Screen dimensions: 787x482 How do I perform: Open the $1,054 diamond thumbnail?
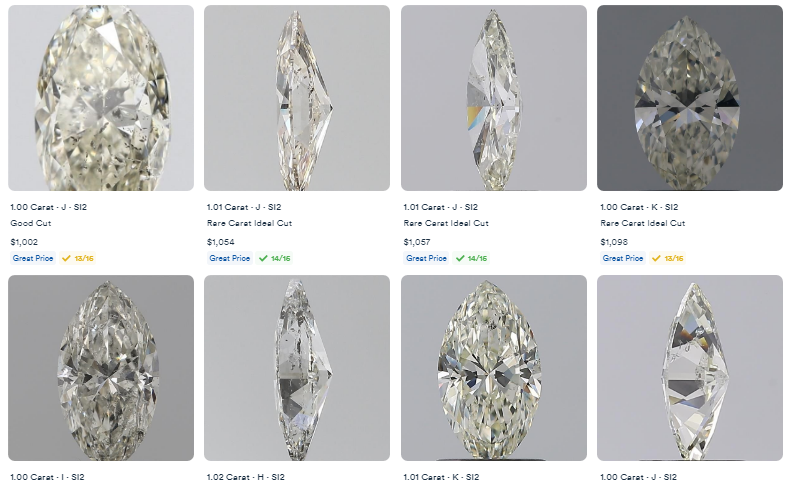(x=297, y=98)
